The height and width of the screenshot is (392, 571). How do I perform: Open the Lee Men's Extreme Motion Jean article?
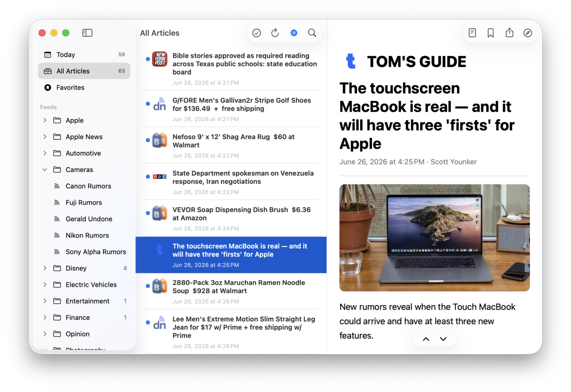(231, 332)
